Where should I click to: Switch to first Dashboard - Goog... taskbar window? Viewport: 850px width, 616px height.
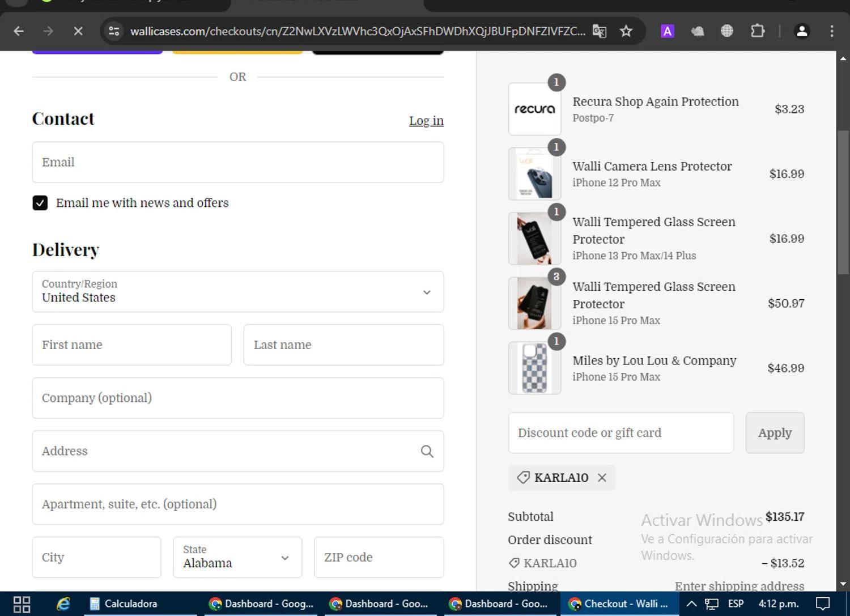tap(261, 604)
